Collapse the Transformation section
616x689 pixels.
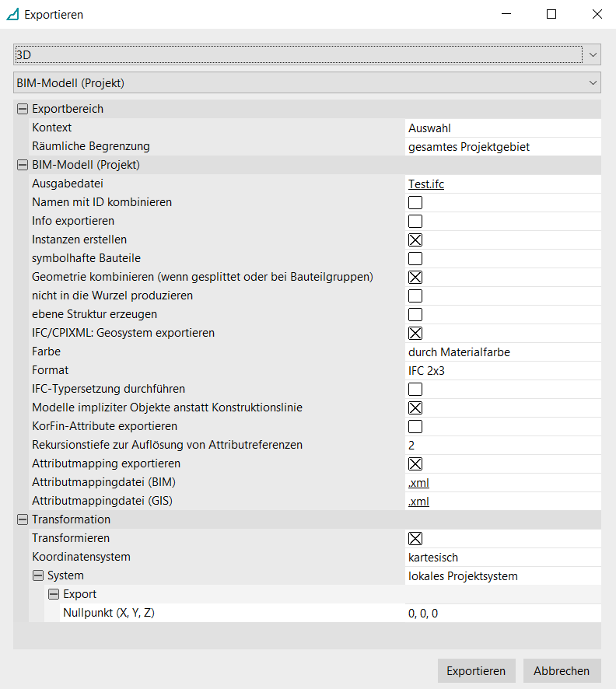(x=22, y=519)
